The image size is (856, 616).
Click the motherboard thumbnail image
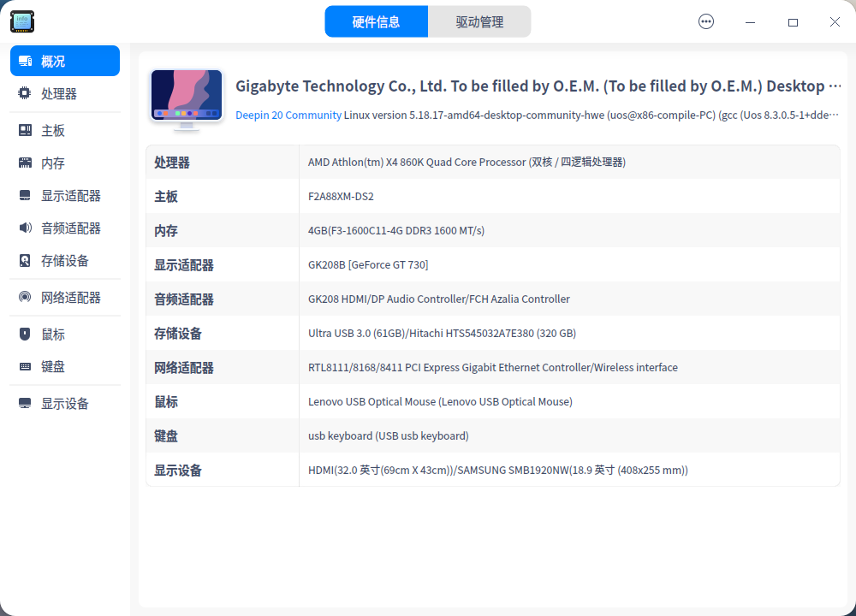(186, 98)
